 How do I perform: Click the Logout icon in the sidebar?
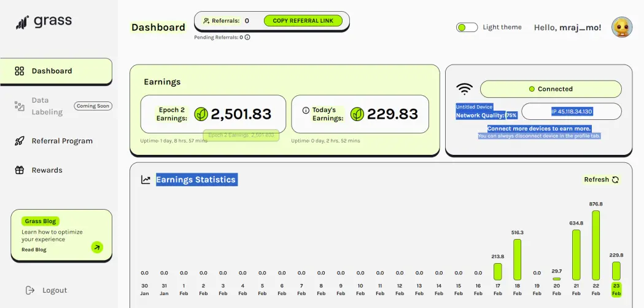point(30,290)
